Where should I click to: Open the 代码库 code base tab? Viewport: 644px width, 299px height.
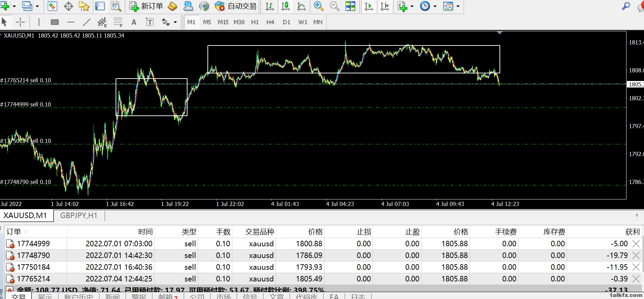[x=307, y=296]
